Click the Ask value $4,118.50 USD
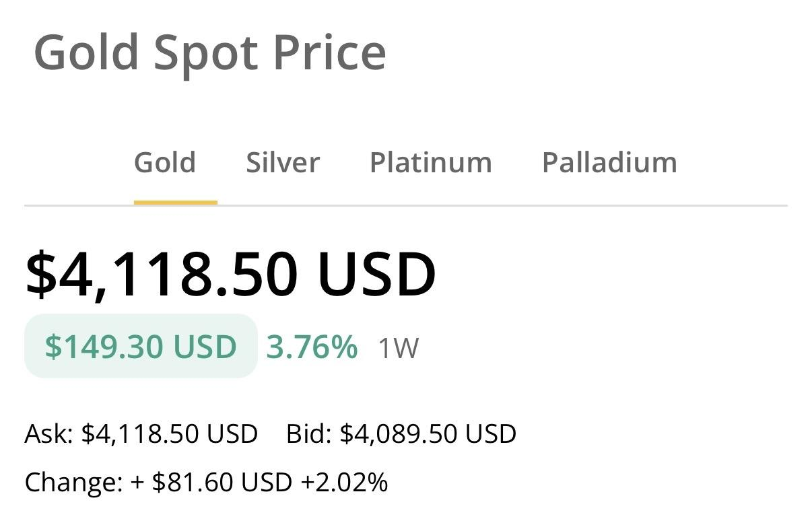The height and width of the screenshot is (527, 812). click(170, 433)
